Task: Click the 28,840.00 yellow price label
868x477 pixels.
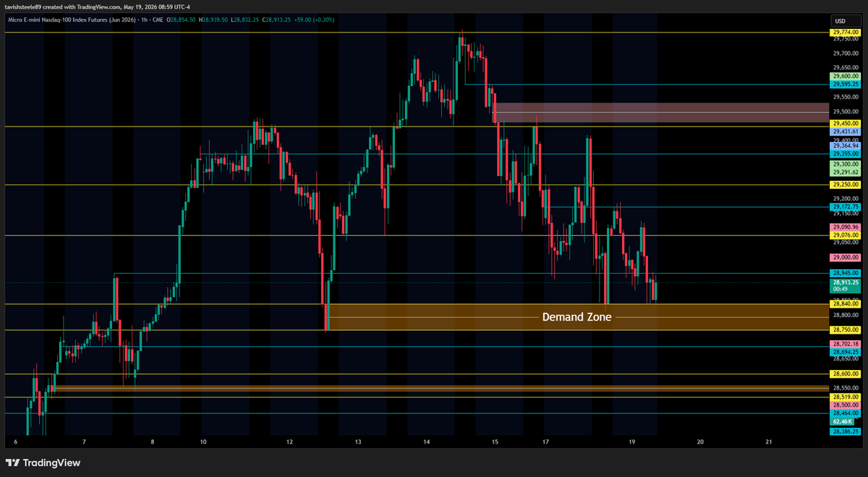Action: click(845, 305)
